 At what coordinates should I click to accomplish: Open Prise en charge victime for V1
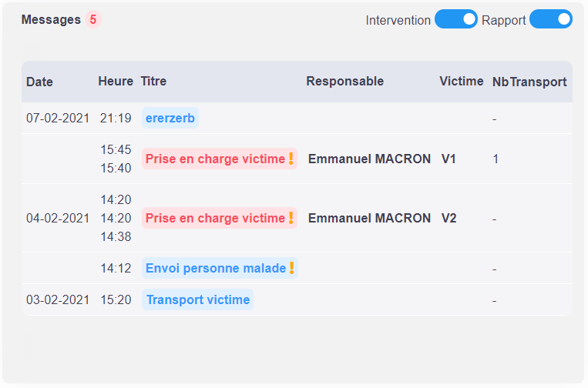pos(220,159)
